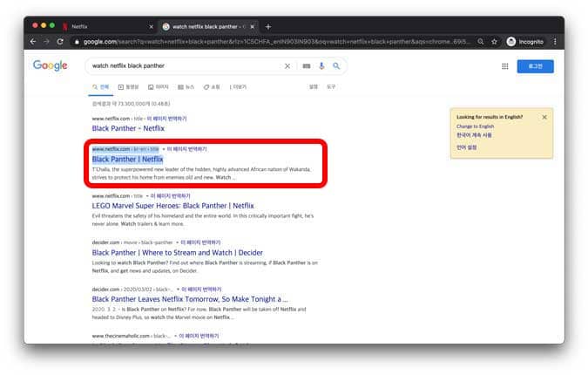
Task: Select the Images search tab
Action: pyautogui.click(x=158, y=87)
